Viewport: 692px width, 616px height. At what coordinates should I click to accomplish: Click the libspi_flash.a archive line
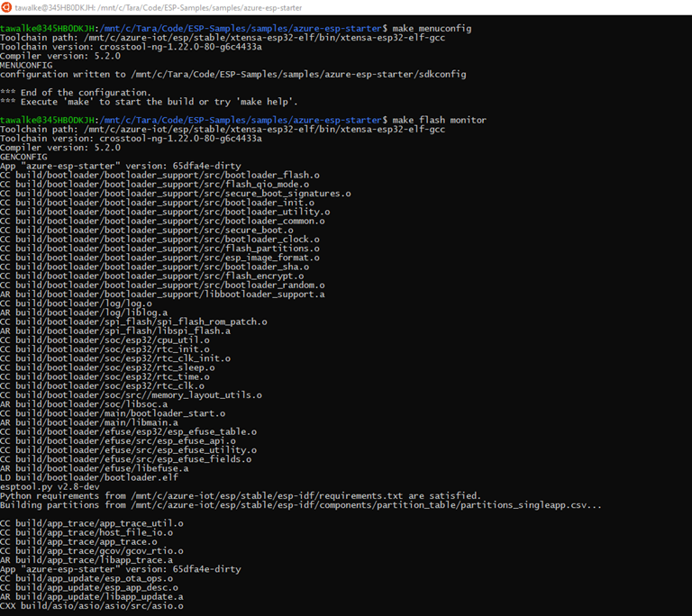click(115, 331)
